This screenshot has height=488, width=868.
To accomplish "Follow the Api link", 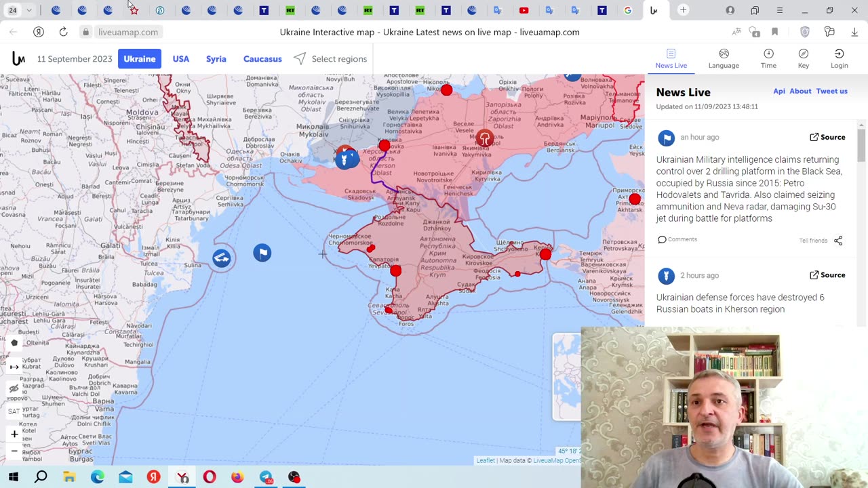I will (779, 91).
